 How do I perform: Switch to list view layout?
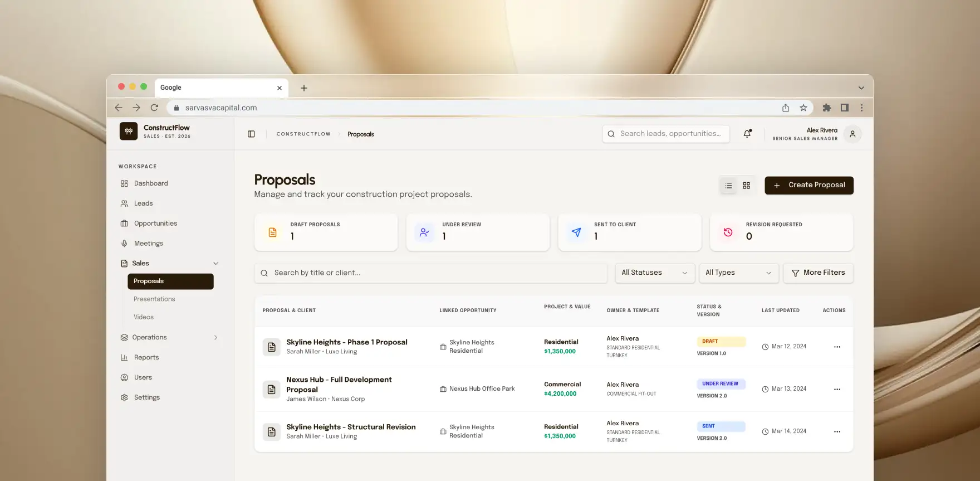pos(728,186)
